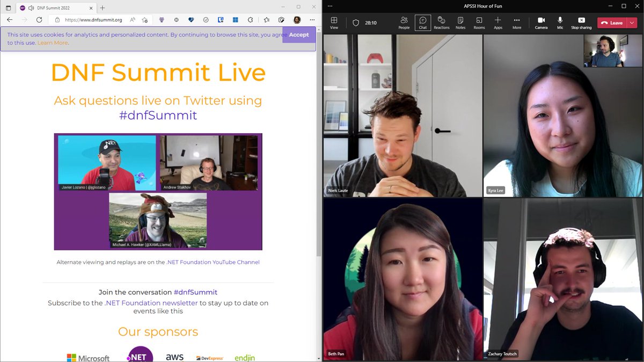The image size is (644, 362).
Task: Go back in the browser
Action: [x=10, y=20]
